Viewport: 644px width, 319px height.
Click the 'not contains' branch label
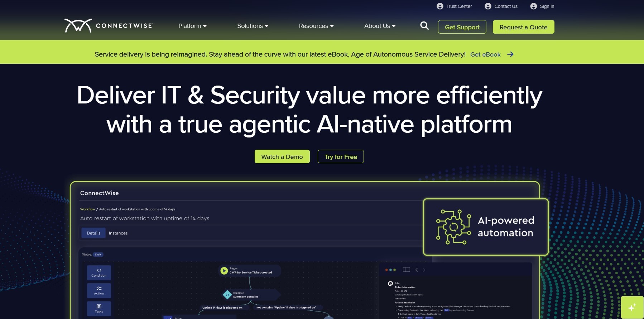click(287, 308)
